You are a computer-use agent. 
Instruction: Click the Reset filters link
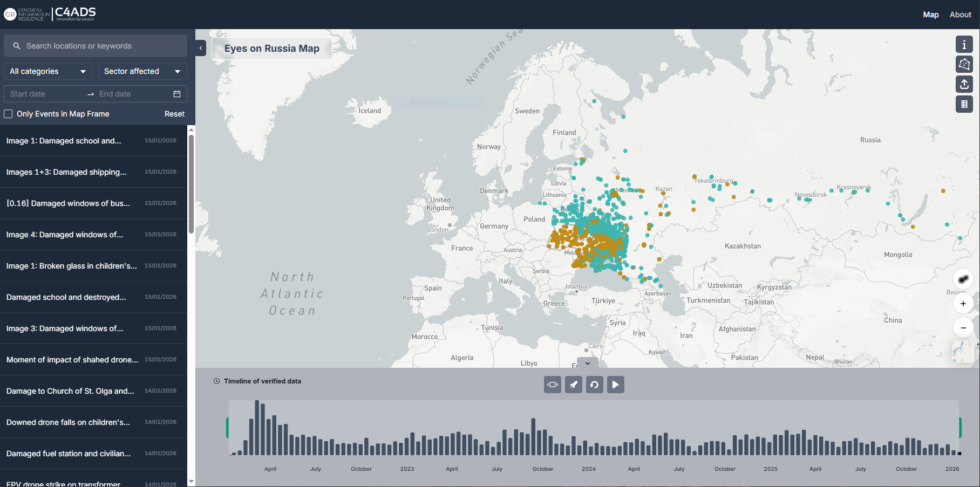(174, 114)
